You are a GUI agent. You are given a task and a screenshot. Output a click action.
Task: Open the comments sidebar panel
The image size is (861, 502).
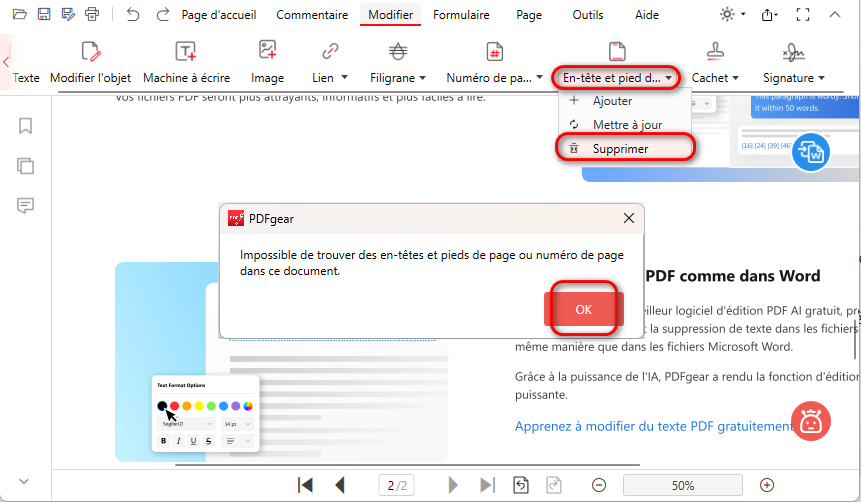tap(25, 205)
